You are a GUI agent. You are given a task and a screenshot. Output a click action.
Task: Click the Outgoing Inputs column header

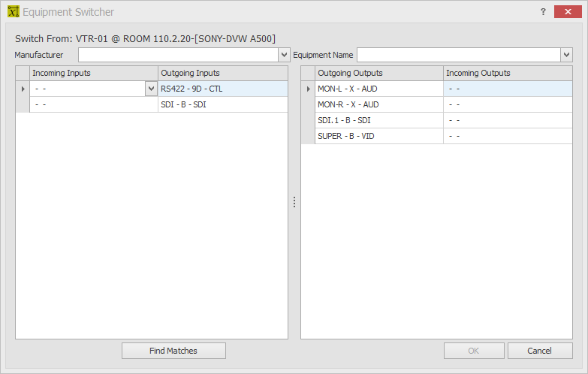(x=223, y=73)
